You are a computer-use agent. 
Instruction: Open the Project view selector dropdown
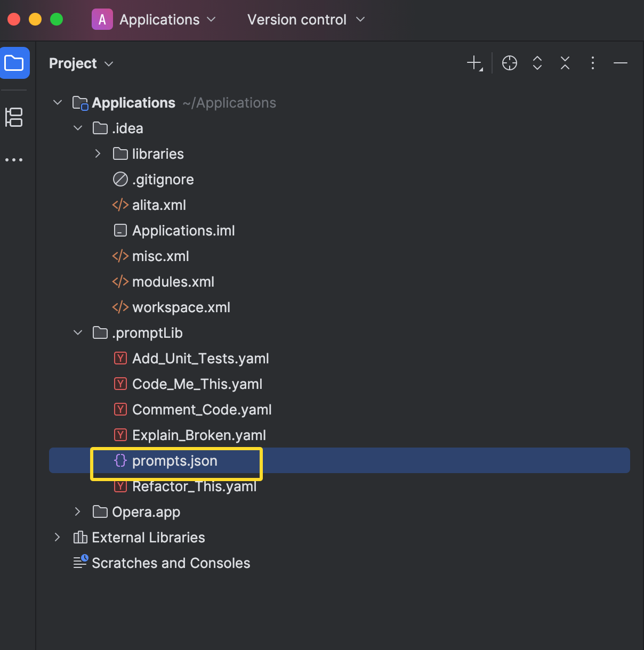click(81, 63)
